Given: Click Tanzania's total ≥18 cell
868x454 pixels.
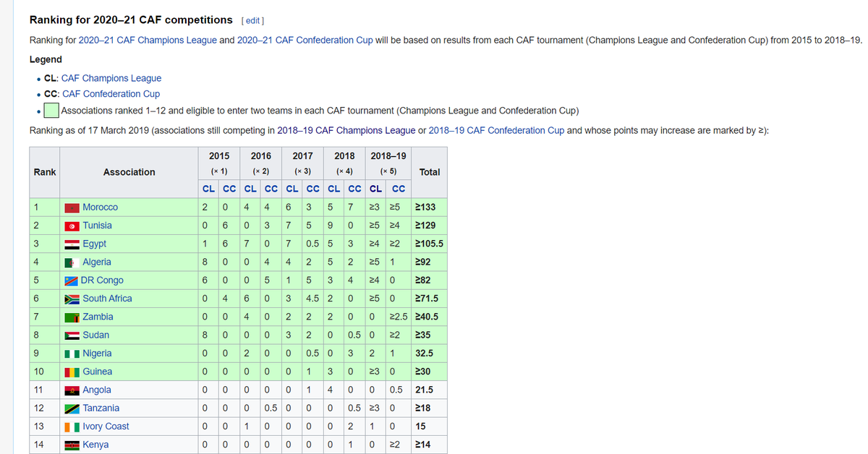Looking at the screenshot, I should click(x=430, y=408).
